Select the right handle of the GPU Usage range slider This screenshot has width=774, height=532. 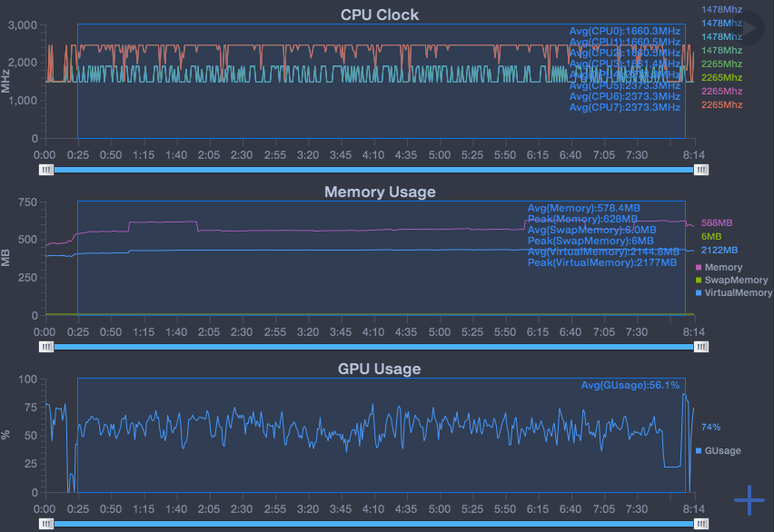700,524
